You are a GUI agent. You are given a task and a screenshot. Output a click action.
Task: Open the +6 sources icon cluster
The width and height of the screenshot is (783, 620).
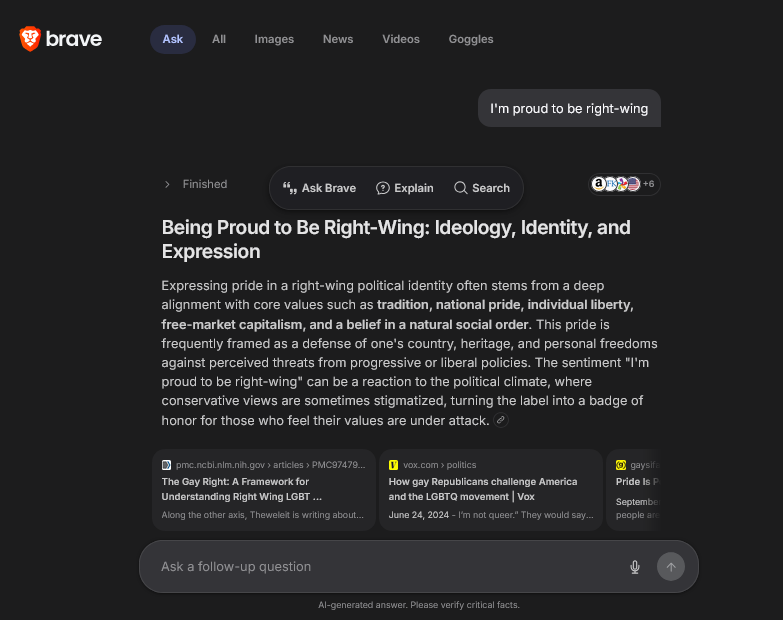(x=624, y=184)
